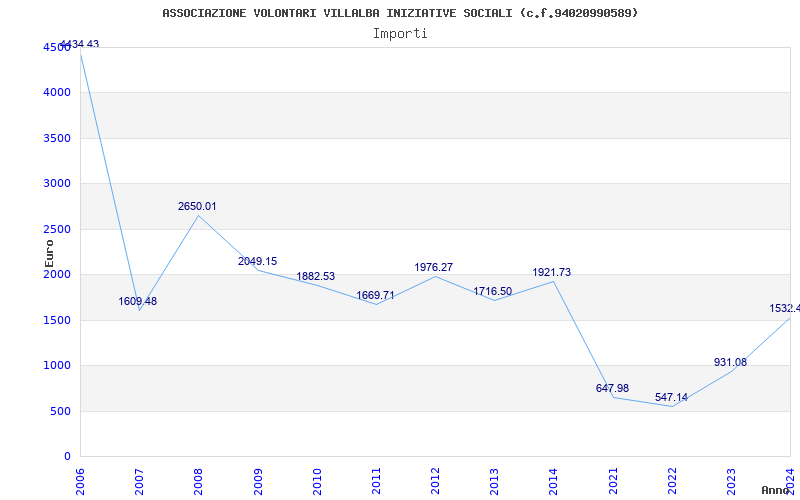Image resolution: width=800 pixels, height=500 pixels.
Task: Click the y-axis value 3500
Action: coord(57,138)
